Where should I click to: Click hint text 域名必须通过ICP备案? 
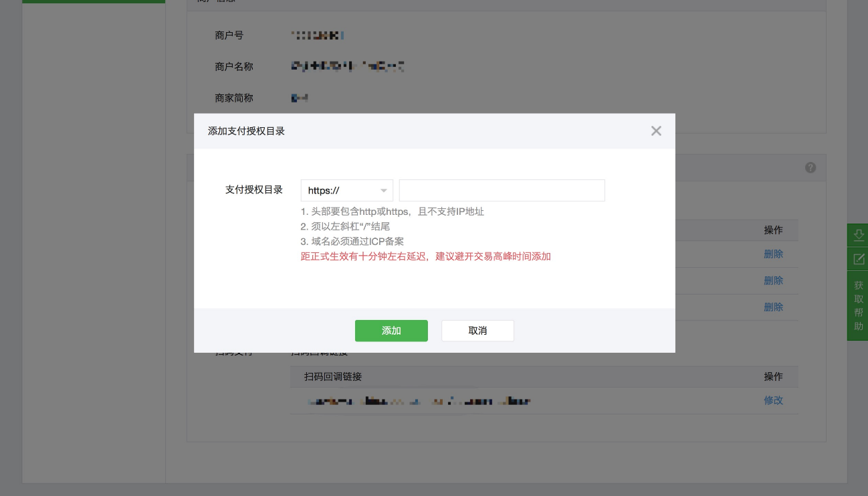pyautogui.click(x=352, y=242)
